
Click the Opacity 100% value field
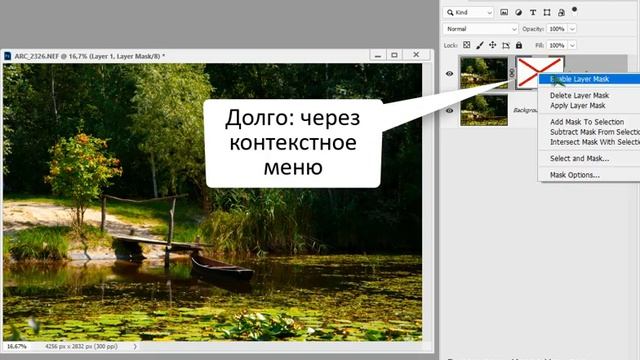click(x=557, y=29)
